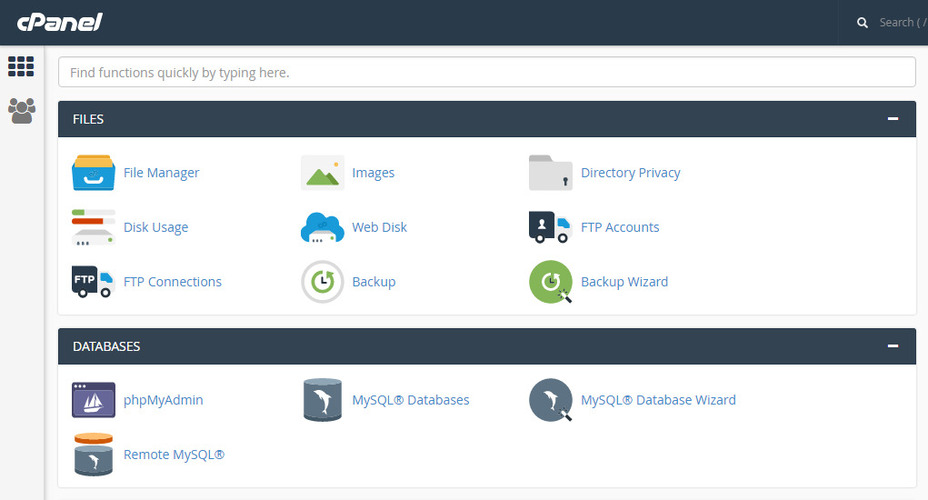This screenshot has width=928, height=500.
Task: Collapse the Databases section
Action: [x=893, y=346]
